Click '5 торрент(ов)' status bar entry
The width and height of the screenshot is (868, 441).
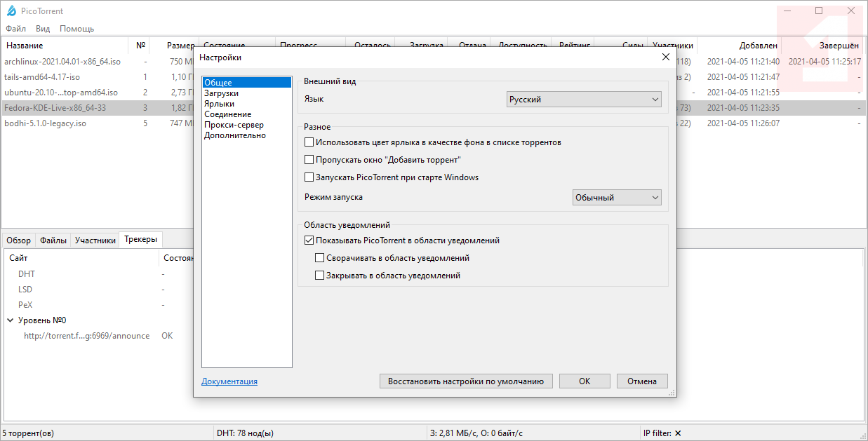(28, 433)
